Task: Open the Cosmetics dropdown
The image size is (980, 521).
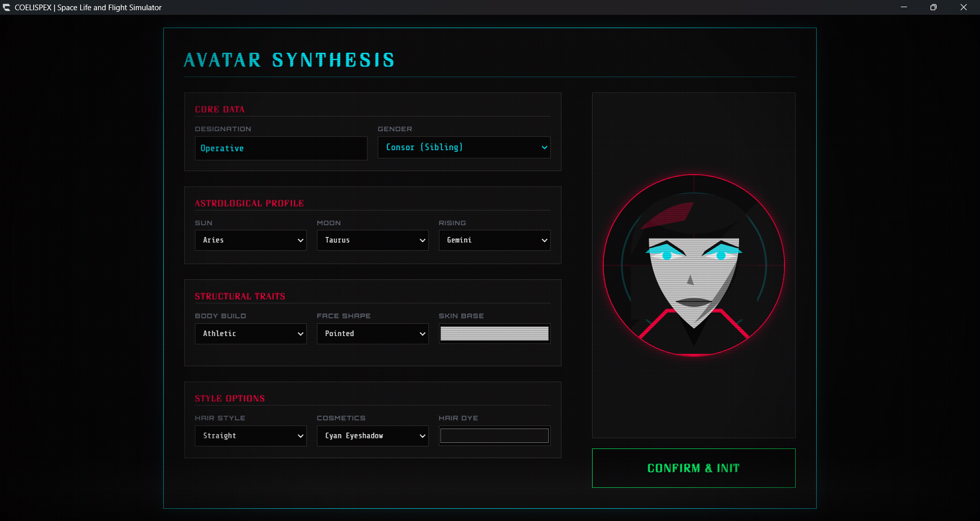Action: click(x=373, y=436)
